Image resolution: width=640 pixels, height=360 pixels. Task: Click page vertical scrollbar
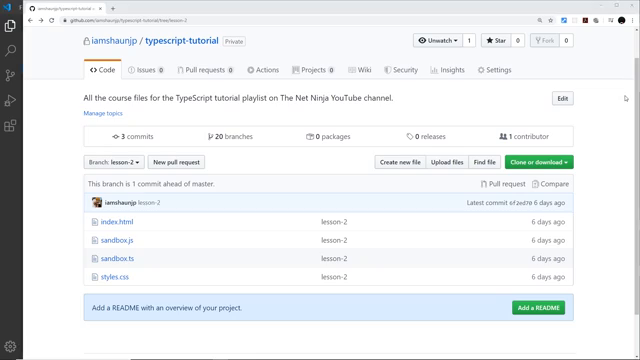pyautogui.click(x=637, y=186)
